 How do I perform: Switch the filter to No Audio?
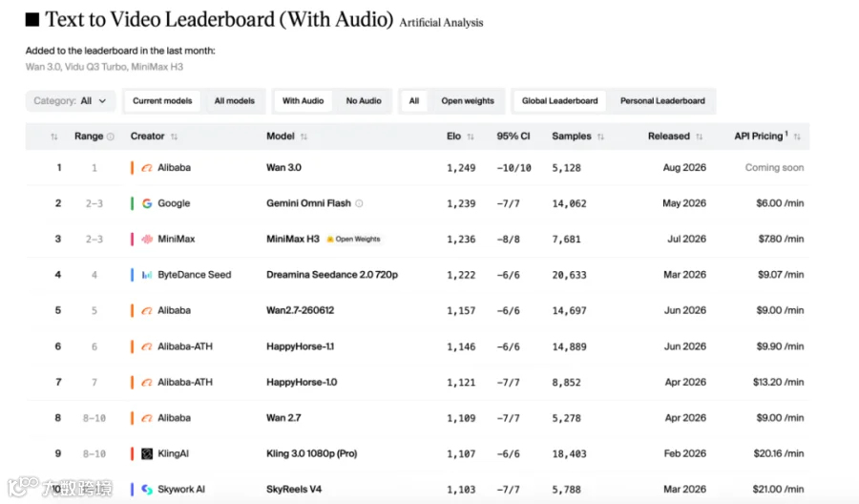coord(364,101)
